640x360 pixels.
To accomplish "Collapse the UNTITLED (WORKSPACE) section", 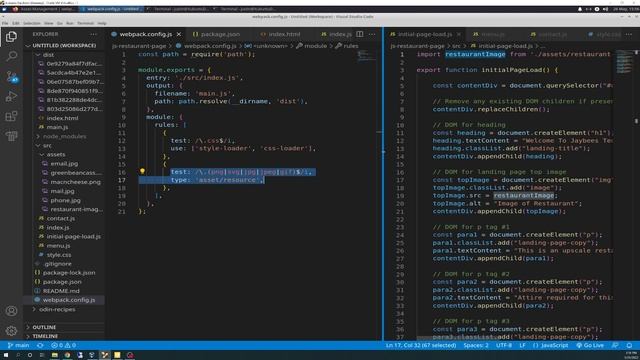I will coord(63,45).
